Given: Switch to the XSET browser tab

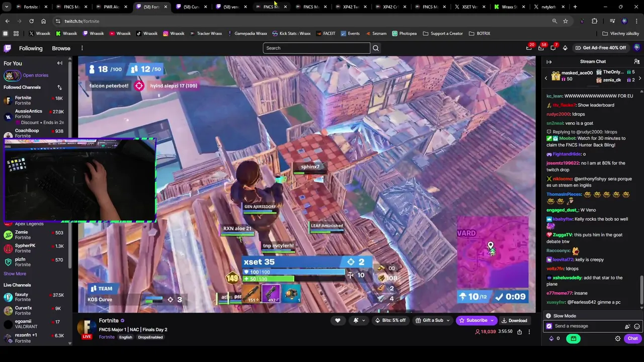Looking at the screenshot, I should pos(469,7).
